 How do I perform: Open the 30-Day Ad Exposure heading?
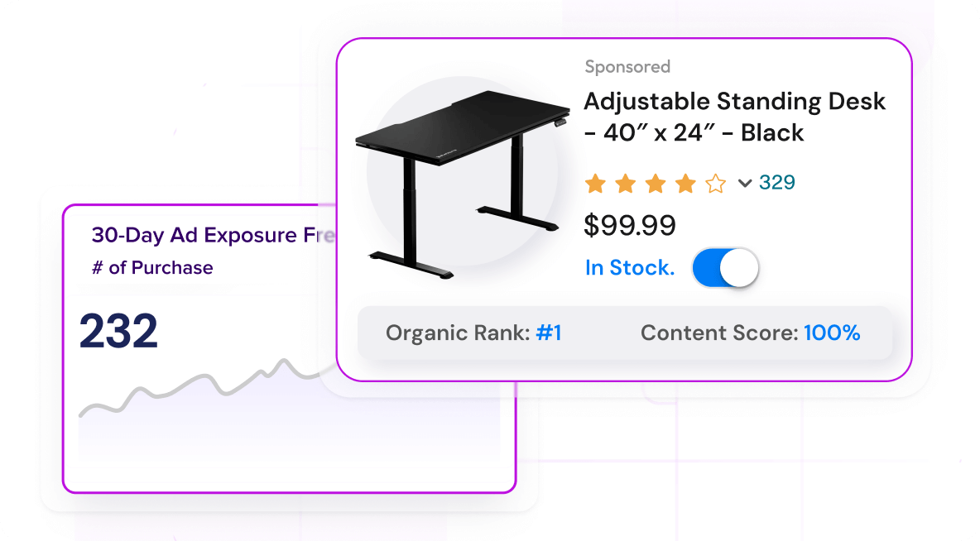[214, 235]
